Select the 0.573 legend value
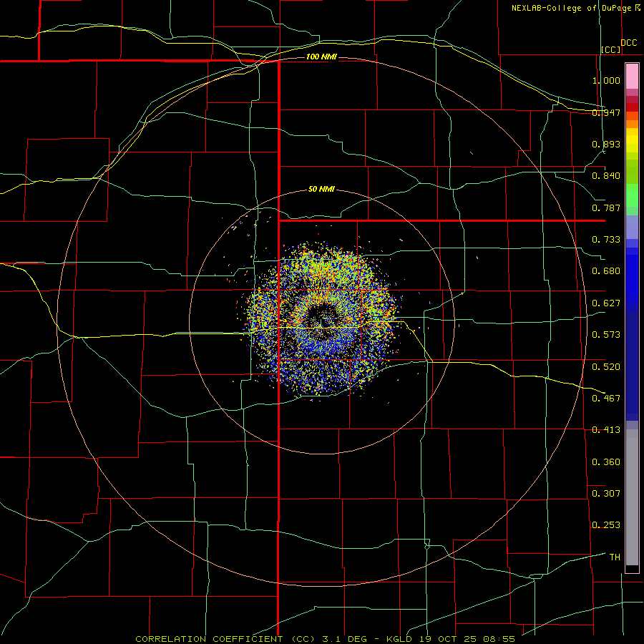 pyautogui.click(x=606, y=335)
